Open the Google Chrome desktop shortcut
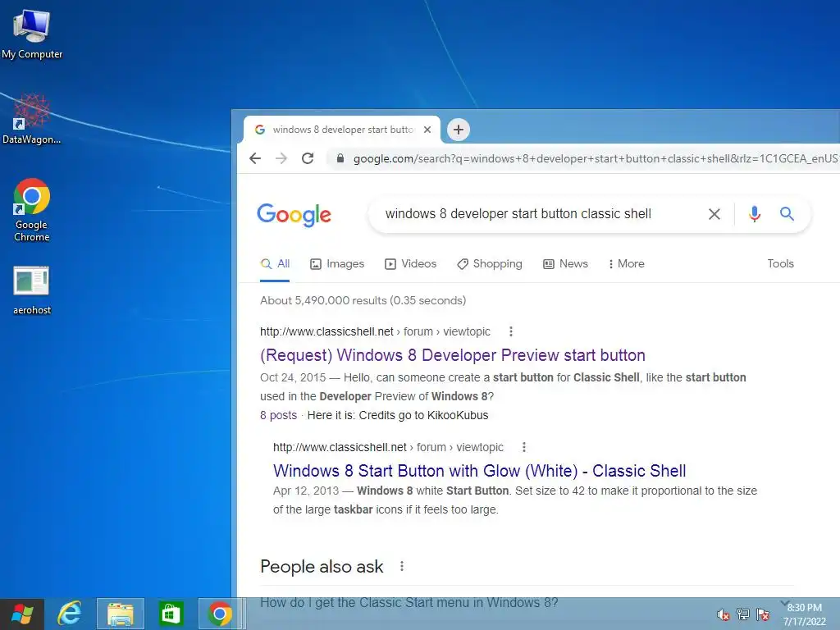Image resolution: width=840 pixels, height=630 pixels. coord(32,210)
